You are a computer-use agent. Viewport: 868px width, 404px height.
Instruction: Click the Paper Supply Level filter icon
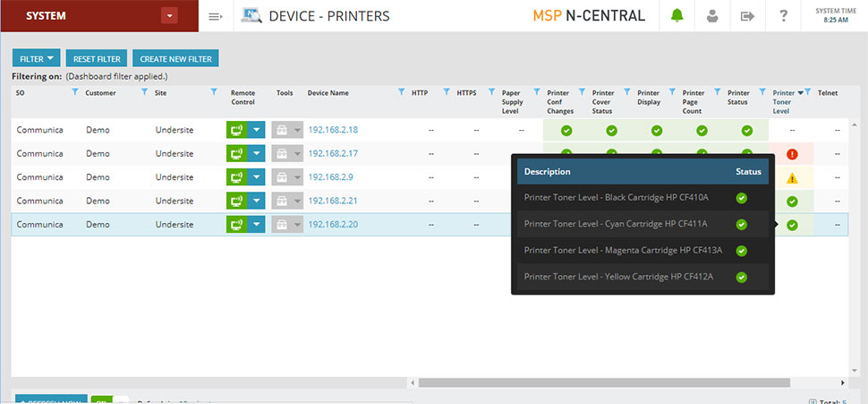[x=536, y=92]
